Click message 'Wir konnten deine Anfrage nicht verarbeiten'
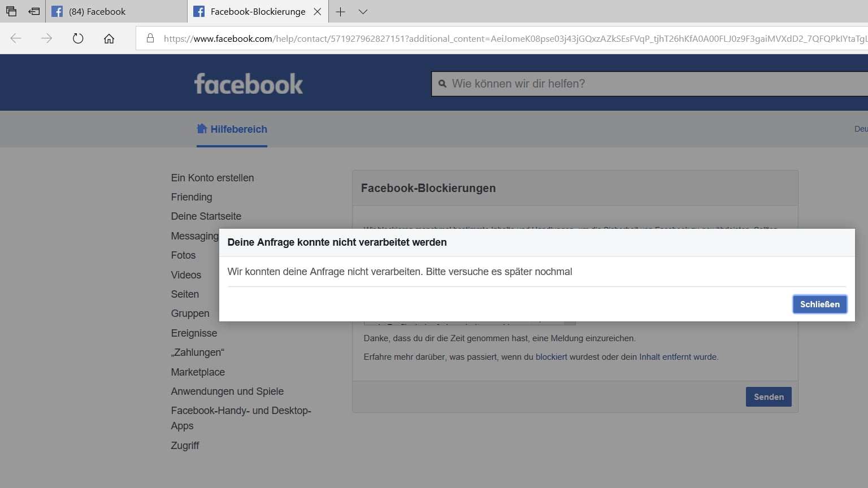The image size is (868, 488). pyautogui.click(x=324, y=272)
